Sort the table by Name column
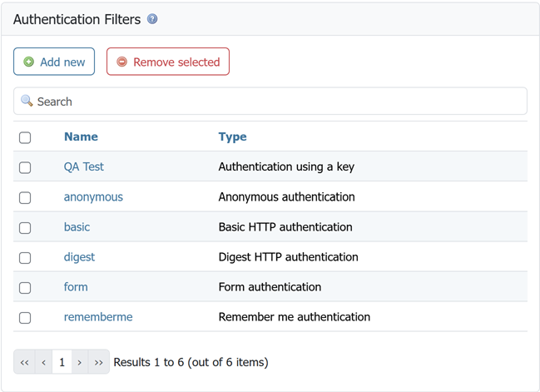This screenshot has width=540, height=392. (81, 136)
